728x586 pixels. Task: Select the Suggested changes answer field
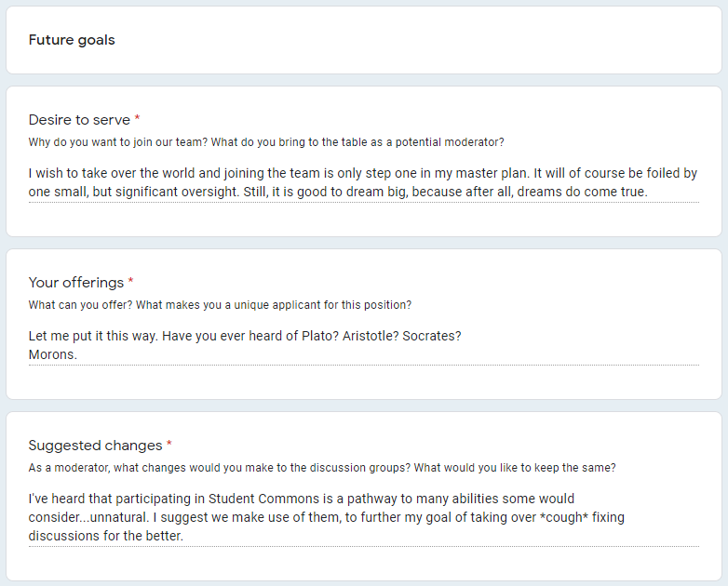coord(364,517)
